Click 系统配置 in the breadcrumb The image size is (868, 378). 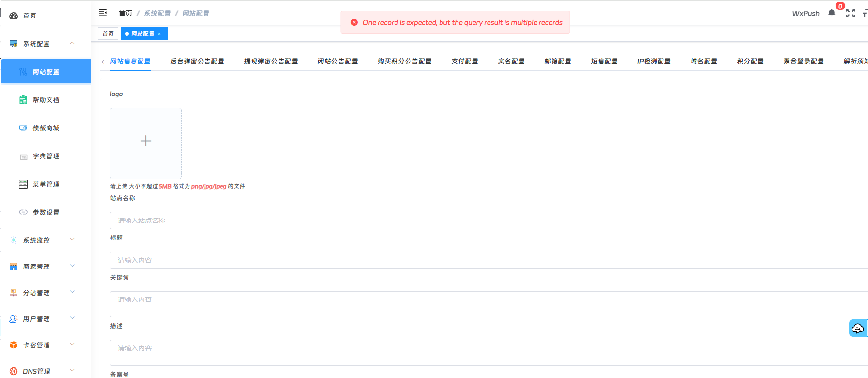point(158,13)
